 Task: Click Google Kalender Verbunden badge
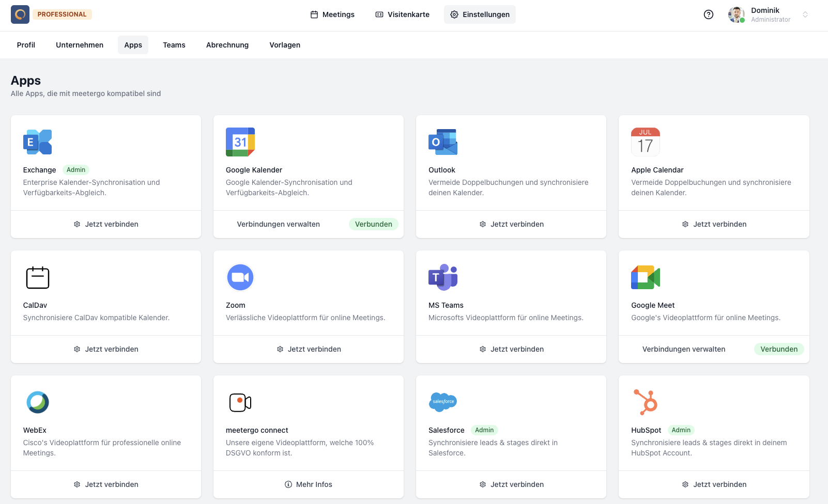point(374,224)
